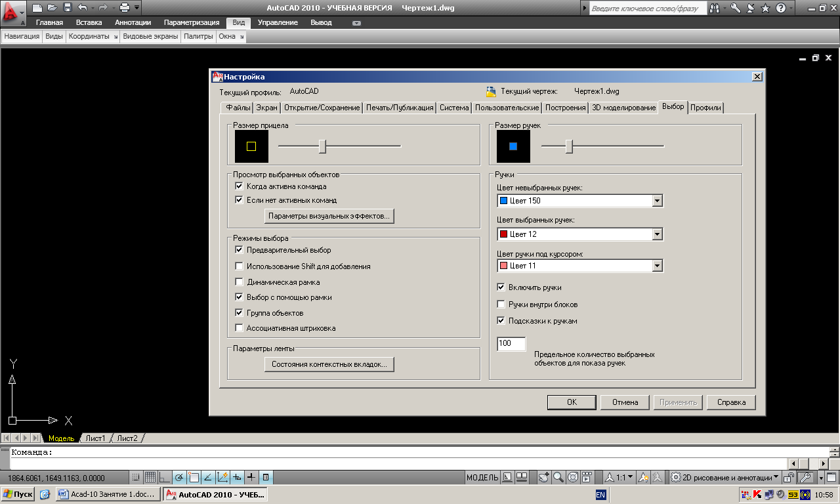
Task: Click the 'Справка' button
Action: (731, 402)
